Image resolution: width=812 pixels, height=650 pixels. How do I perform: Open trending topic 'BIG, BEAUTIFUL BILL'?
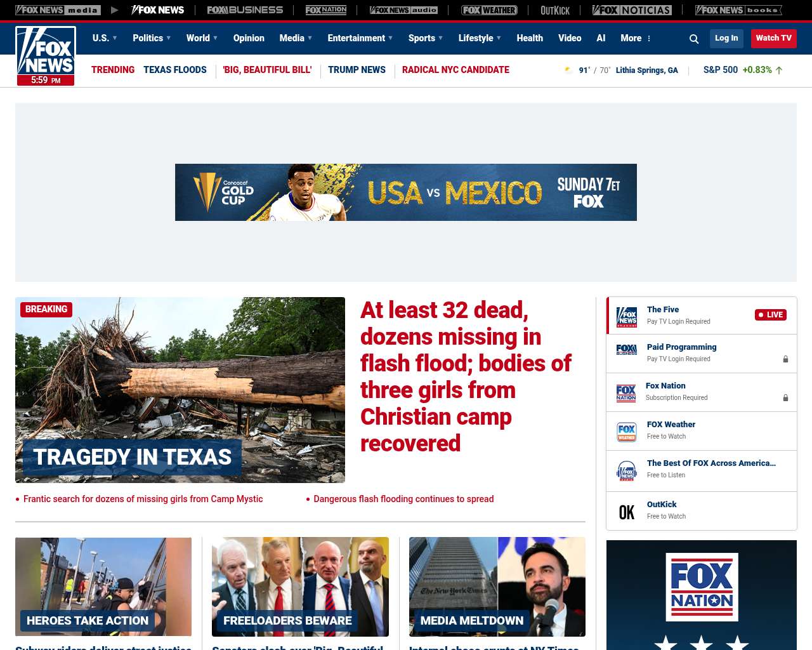coord(267,70)
